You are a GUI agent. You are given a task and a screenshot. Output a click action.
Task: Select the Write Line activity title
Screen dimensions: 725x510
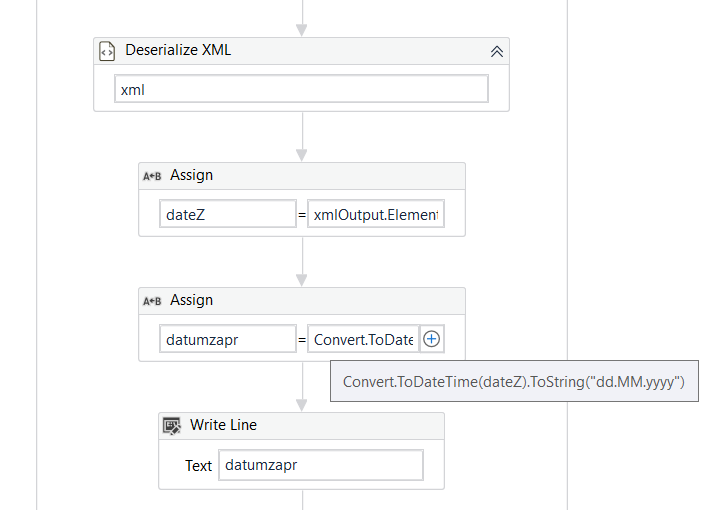click(x=223, y=425)
